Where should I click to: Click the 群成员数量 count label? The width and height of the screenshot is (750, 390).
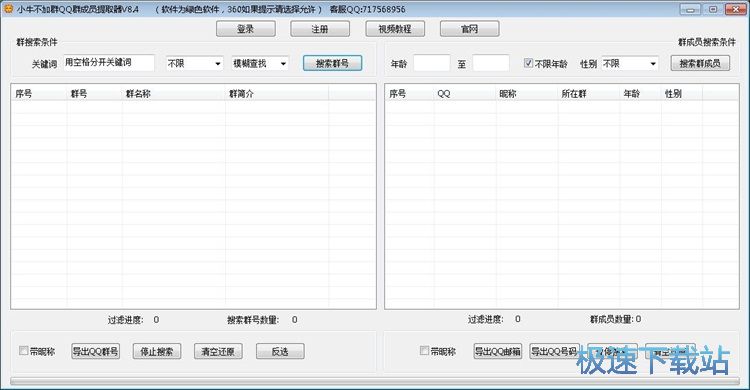(612, 319)
